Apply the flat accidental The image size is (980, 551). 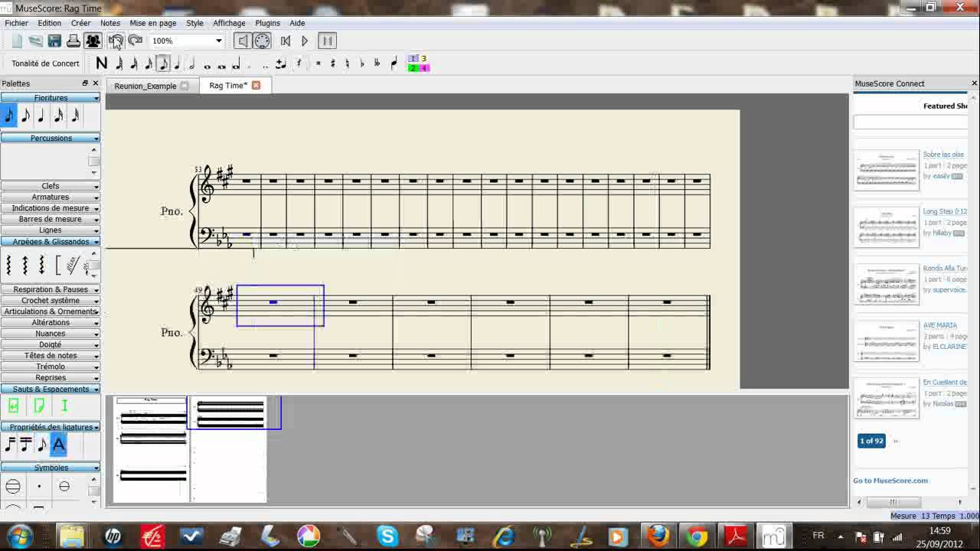click(362, 64)
